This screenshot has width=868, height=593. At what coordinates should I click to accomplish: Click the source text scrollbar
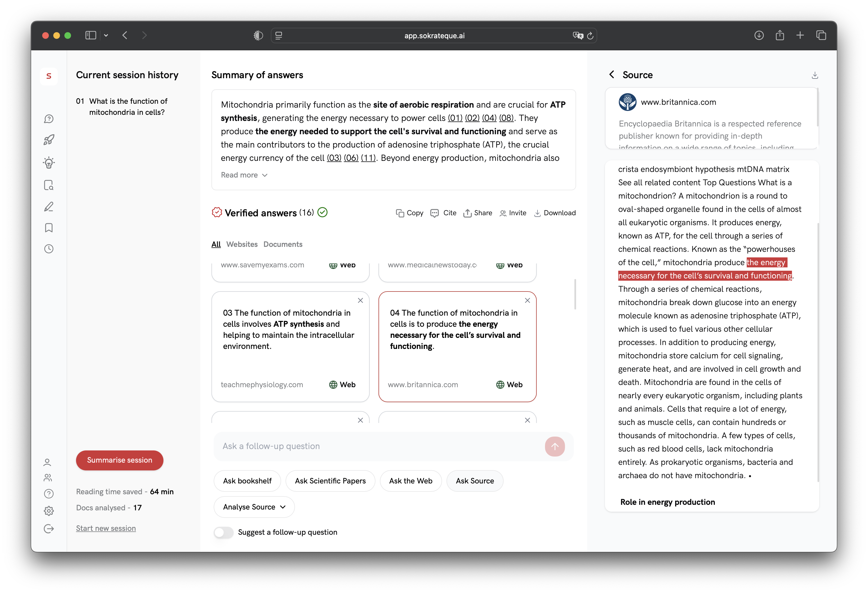coord(818,353)
